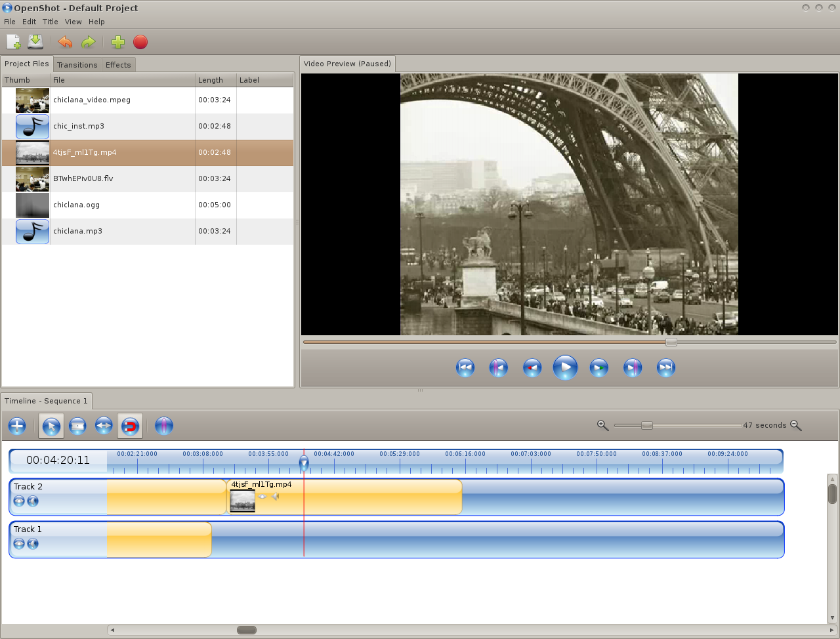This screenshot has width=840, height=639.
Task: Click the chiclana.ogg thumbnail
Action: coord(33,205)
